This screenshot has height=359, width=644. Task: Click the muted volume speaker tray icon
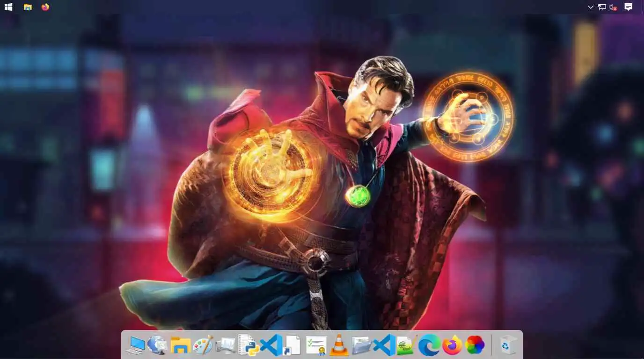[613, 7]
